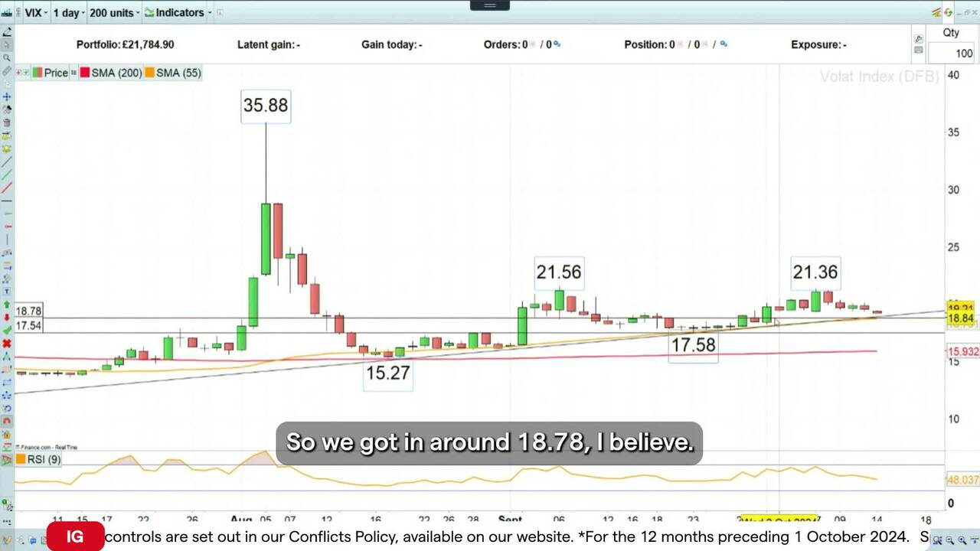The image size is (980, 551).
Task: Click the 48.037 RSI value tag
Action: [x=963, y=480]
